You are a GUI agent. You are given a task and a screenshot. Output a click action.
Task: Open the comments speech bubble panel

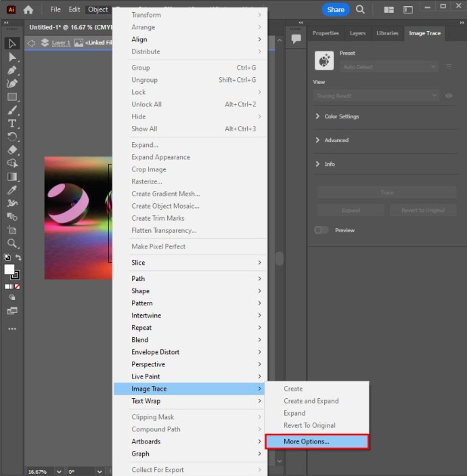296,39
